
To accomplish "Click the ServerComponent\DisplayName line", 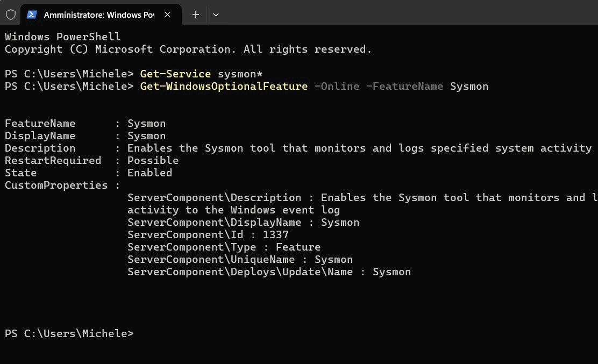I will [243, 222].
